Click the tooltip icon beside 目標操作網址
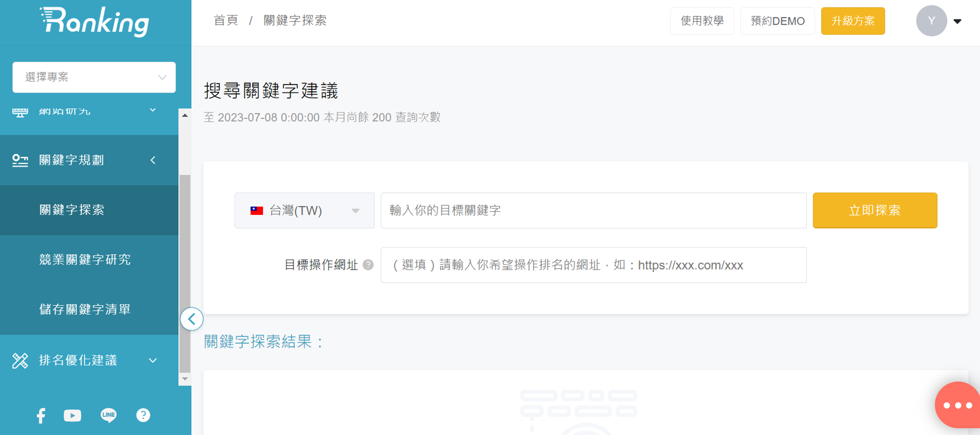 368,265
